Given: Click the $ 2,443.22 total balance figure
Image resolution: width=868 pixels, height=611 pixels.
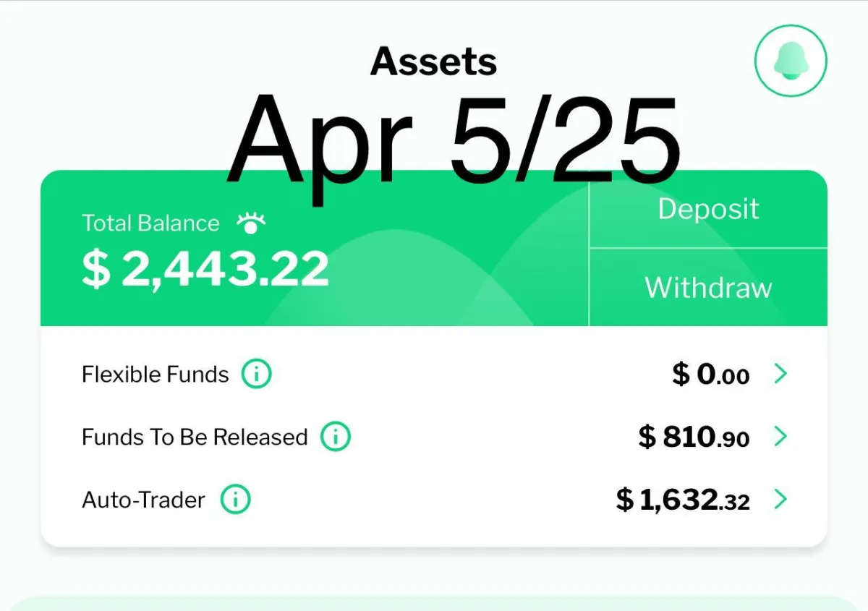Looking at the screenshot, I should pyautogui.click(x=205, y=270).
